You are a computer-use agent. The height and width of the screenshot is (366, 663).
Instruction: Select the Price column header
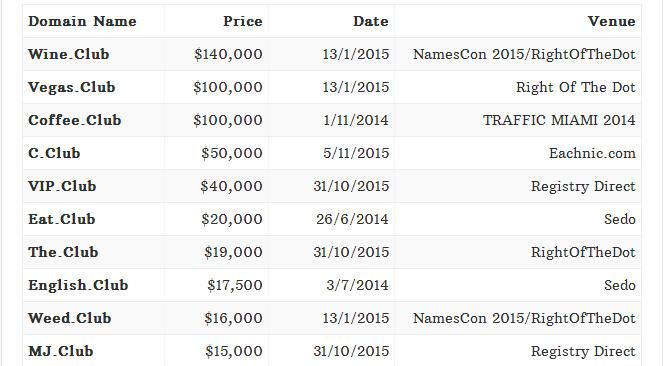243,21
